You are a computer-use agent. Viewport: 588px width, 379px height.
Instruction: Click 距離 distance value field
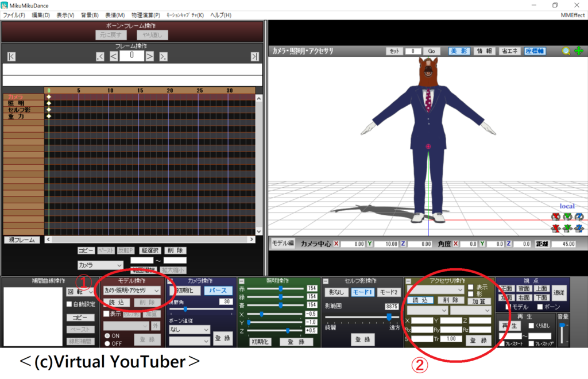coord(563,244)
